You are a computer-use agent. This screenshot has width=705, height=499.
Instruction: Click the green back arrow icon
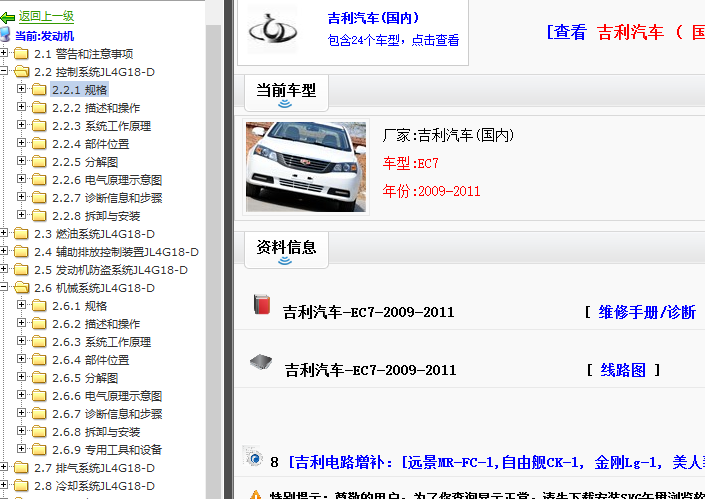point(8,18)
